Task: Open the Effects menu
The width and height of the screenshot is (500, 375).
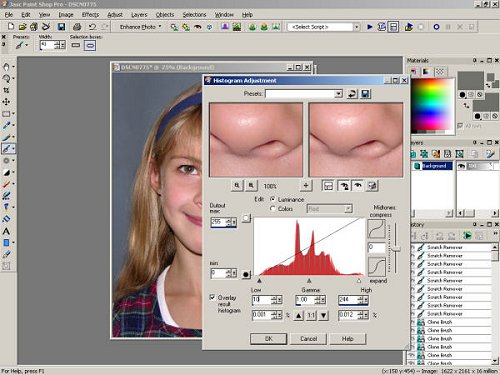Action: coord(90,14)
